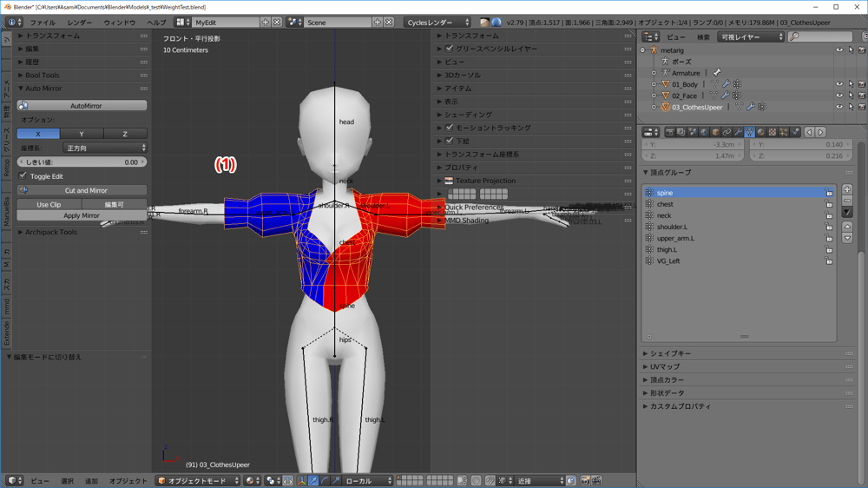The width and height of the screenshot is (868, 488).
Task: Open the object mode dropdown
Action: (198, 481)
